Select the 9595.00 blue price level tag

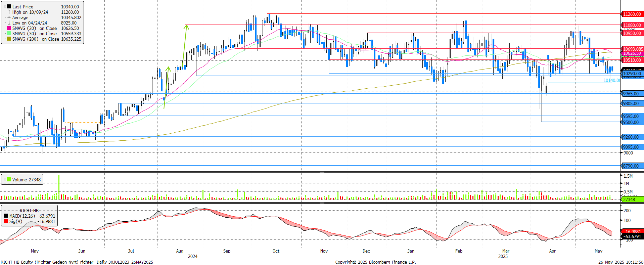633,116
